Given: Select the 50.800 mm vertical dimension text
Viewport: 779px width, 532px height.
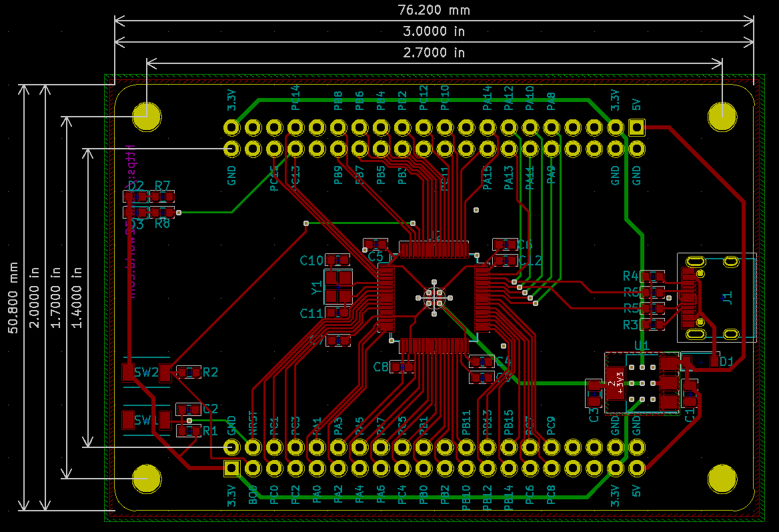Looking at the screenshot, I should click(13, 297).
